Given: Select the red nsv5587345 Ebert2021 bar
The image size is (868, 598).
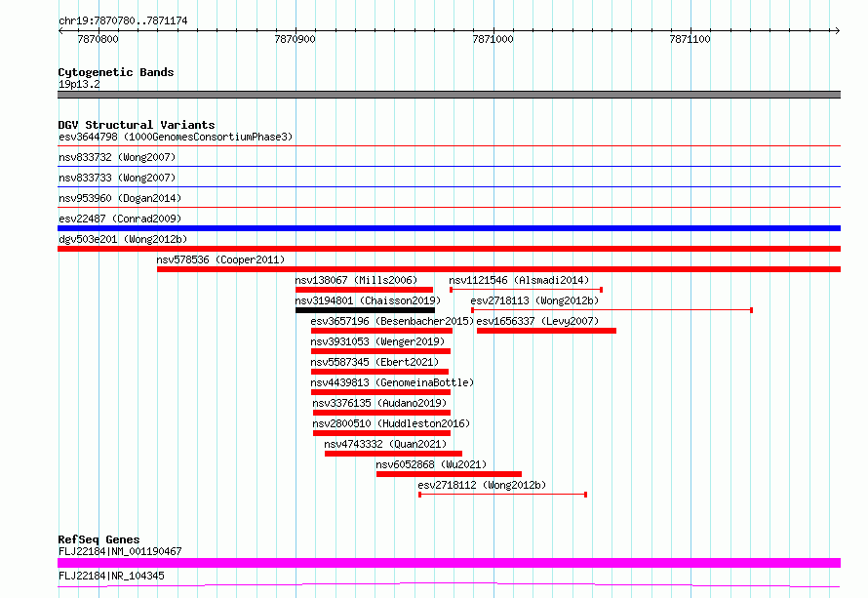Looking at the screenshot, I should pos(379,372).
